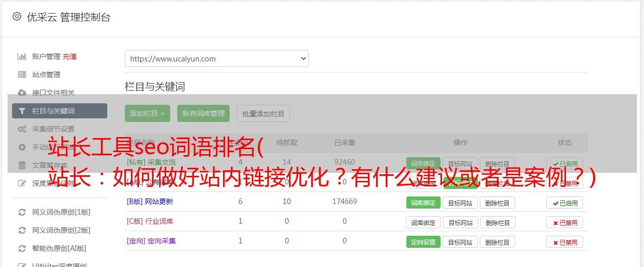Click the refresh icon for 智能伪原创[AI版]
This screenshot has height=267, width=644.
pos(22,248)
